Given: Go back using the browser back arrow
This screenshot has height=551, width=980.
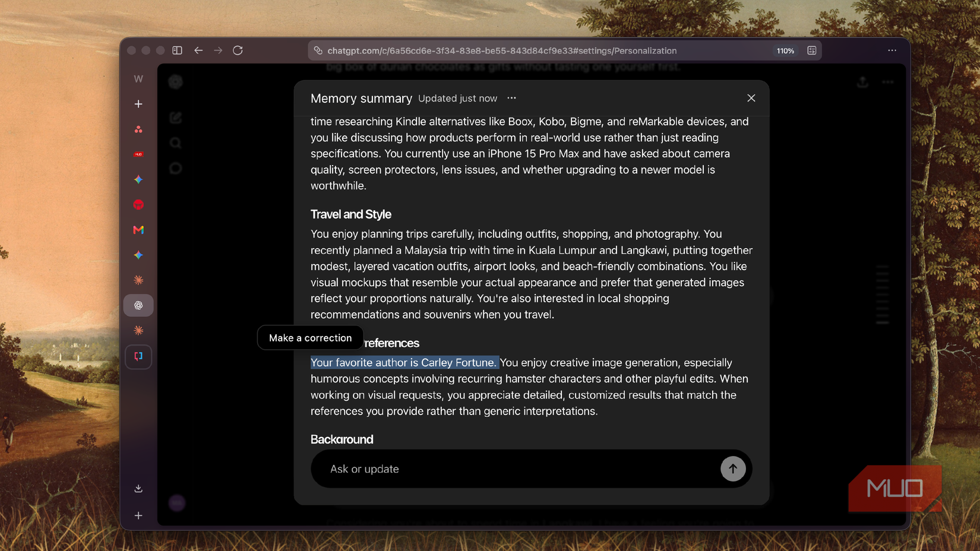Looking at the screenshot, I should [x=198, y=50].
